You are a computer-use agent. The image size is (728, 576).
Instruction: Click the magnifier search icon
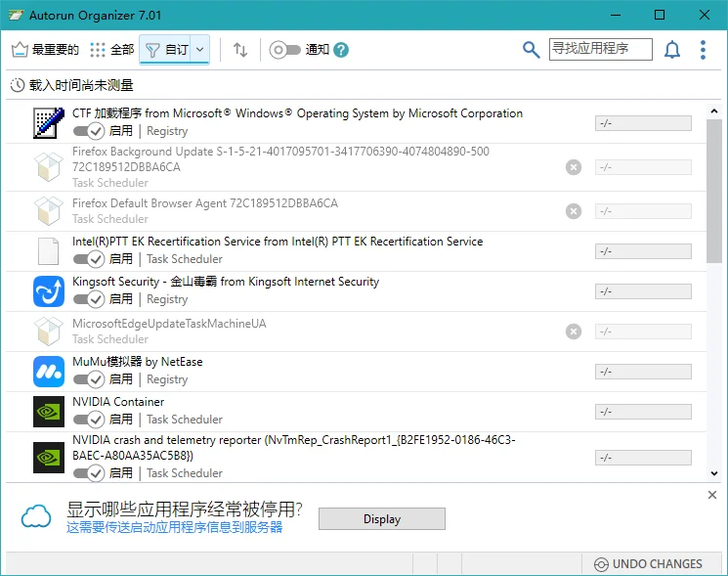click(x=532, y=49)
